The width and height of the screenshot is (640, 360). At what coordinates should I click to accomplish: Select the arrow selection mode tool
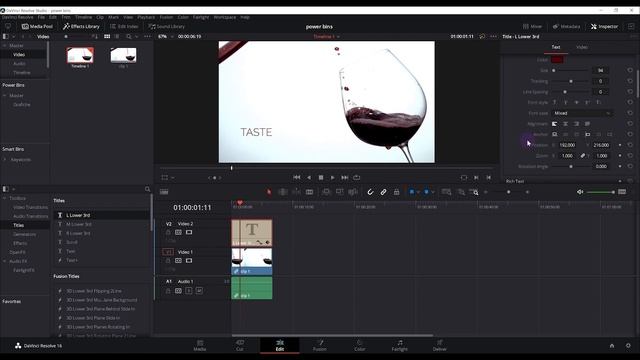point(269,192)
